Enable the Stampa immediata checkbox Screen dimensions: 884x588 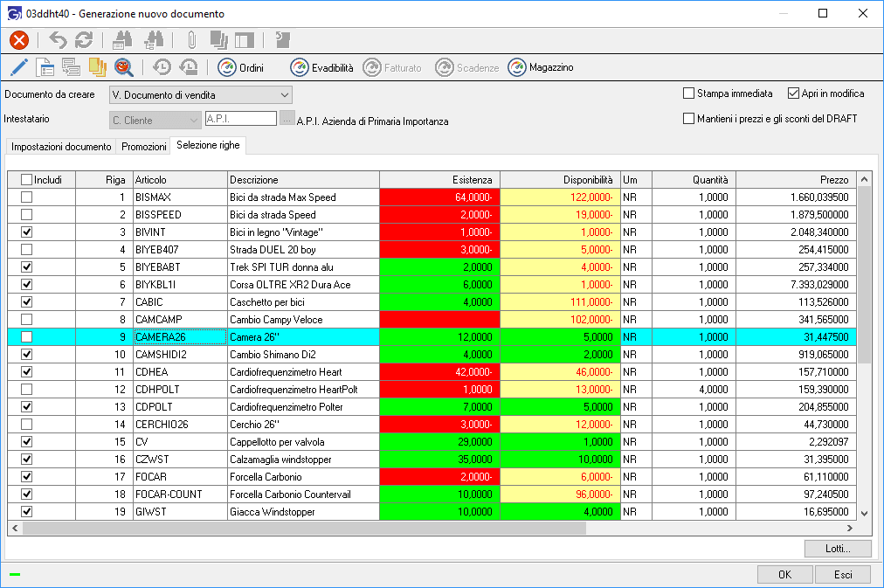[x=688, y=93]
